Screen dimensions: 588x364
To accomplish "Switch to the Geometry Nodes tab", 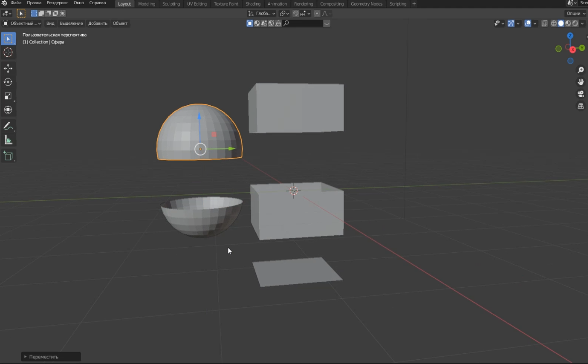I will pos(367,4).
